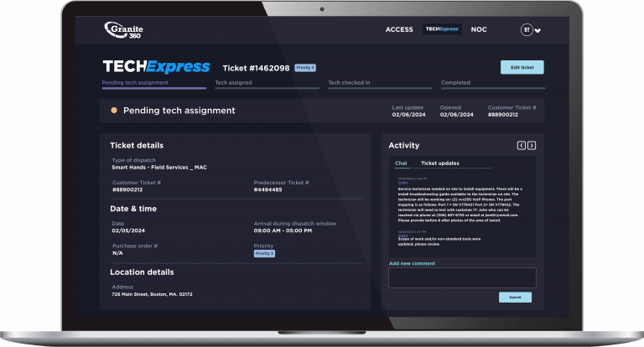Click dispatch type Smart Hands - Field Services

point(159,167)
